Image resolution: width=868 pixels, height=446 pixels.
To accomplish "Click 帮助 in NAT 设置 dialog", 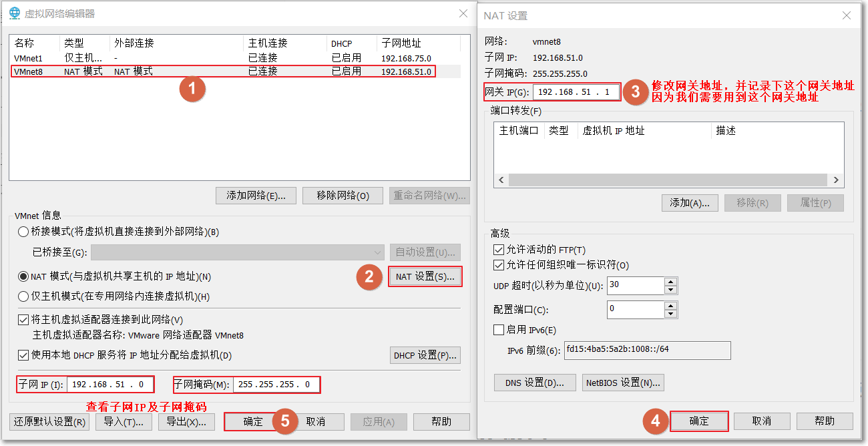I will tap(825, 421).
